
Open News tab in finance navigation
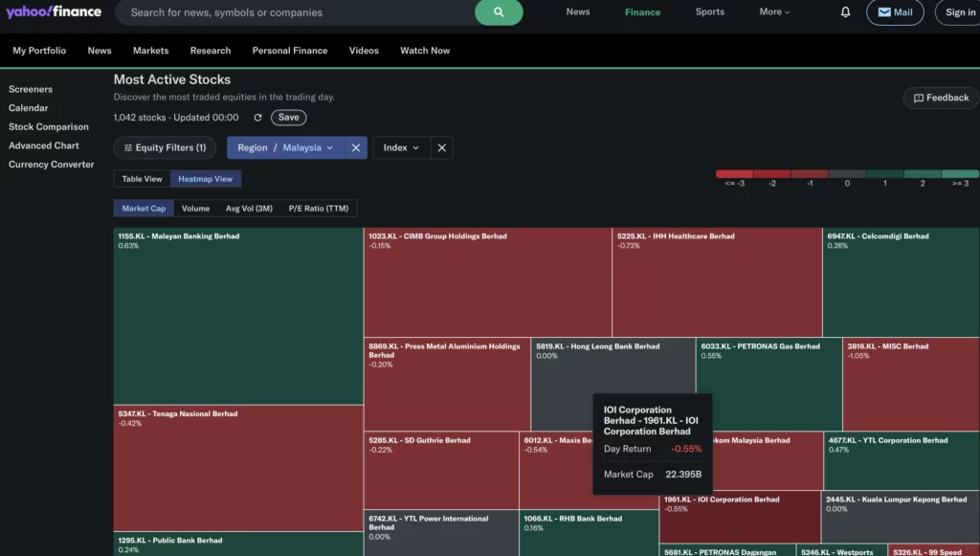pyautogui.click(x=100, y=51)
